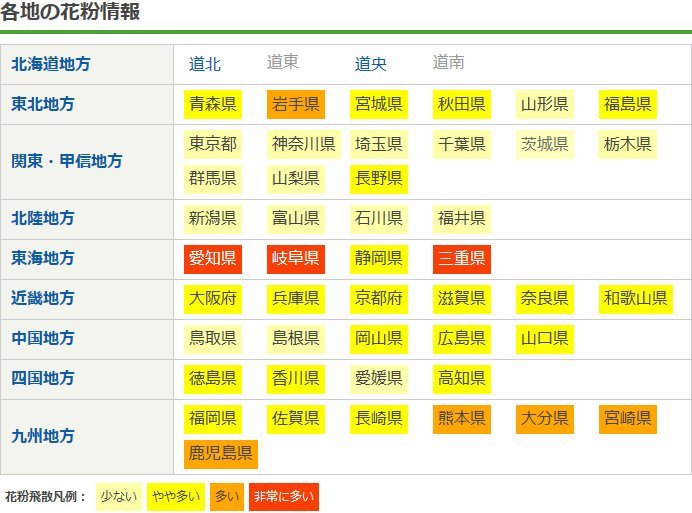Screen dimensions: 692x513
Task: Click 道央 area link
Action: [371, 64]
